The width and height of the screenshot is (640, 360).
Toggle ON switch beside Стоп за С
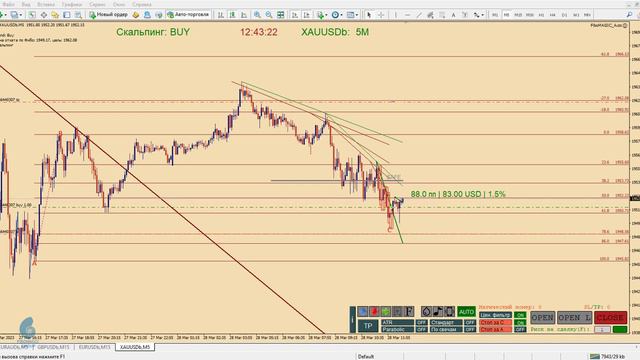(x=520, y=322)
